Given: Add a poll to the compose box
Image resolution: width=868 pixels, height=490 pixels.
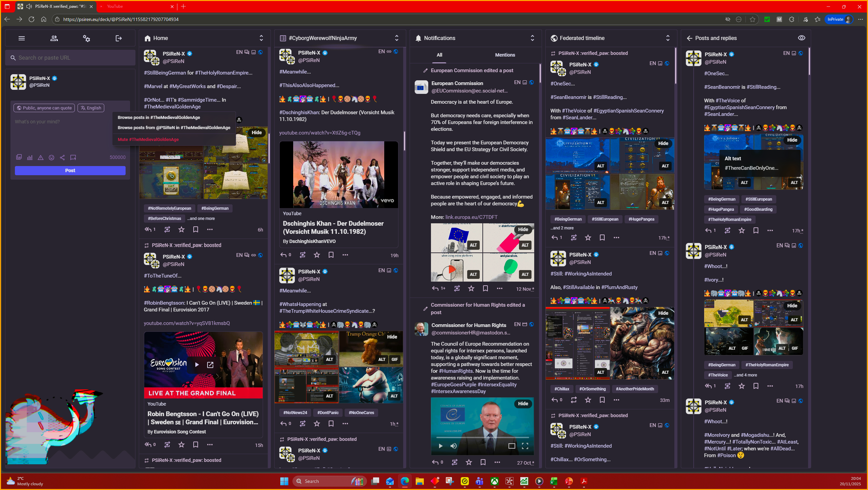Looking at the screenshot, I should point(30,158).
